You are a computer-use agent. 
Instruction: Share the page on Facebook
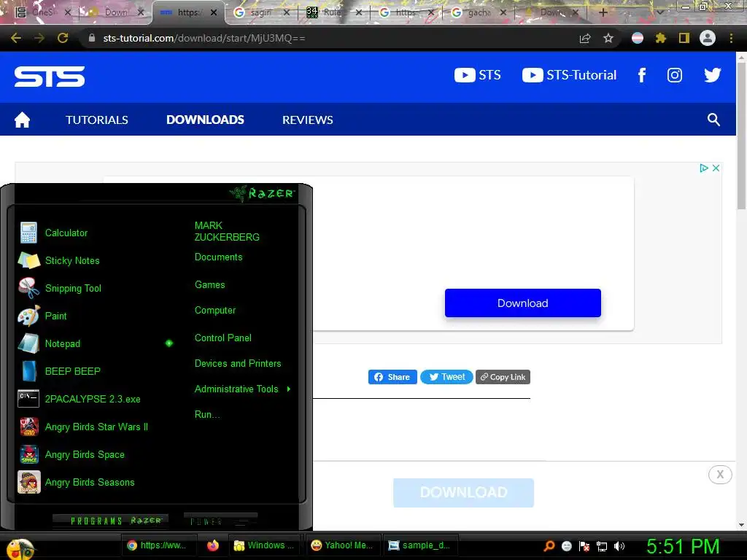pyautogui.click(x=392, y=377)
